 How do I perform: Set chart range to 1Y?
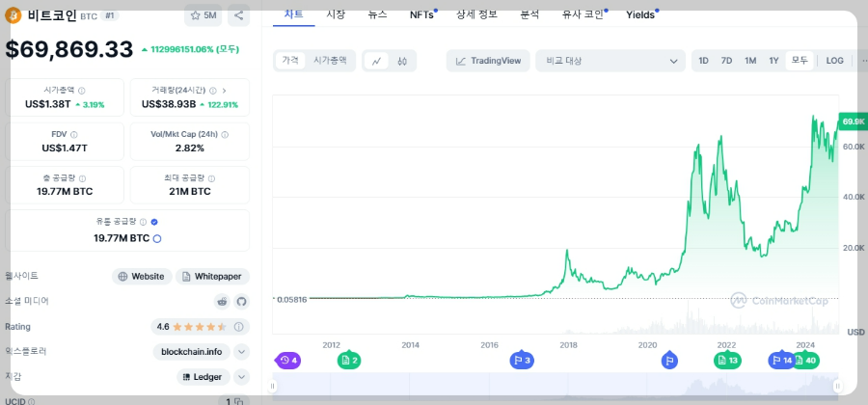773,61
